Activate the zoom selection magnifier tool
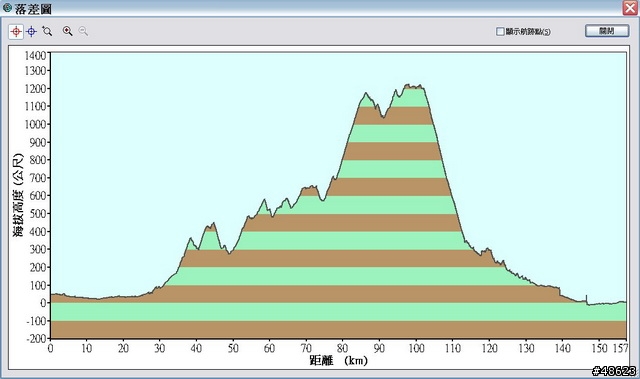640x379 pixels. point(47,31)
